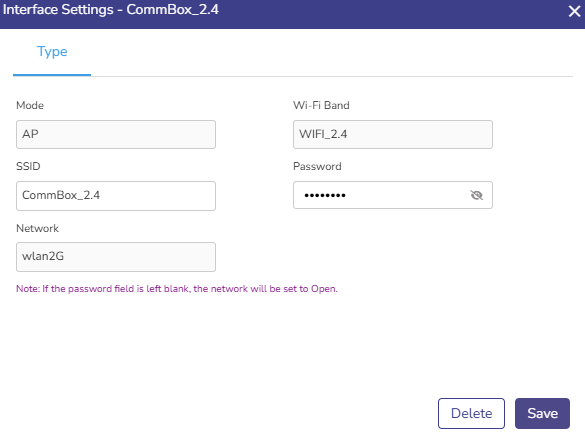
Task: Click the SSID field label
Action: point(28,166)
